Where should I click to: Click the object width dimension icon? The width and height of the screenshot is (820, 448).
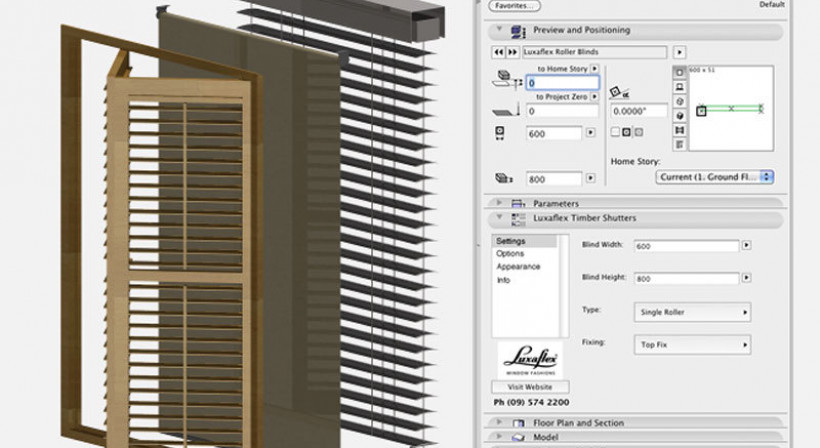coord(499,133)
